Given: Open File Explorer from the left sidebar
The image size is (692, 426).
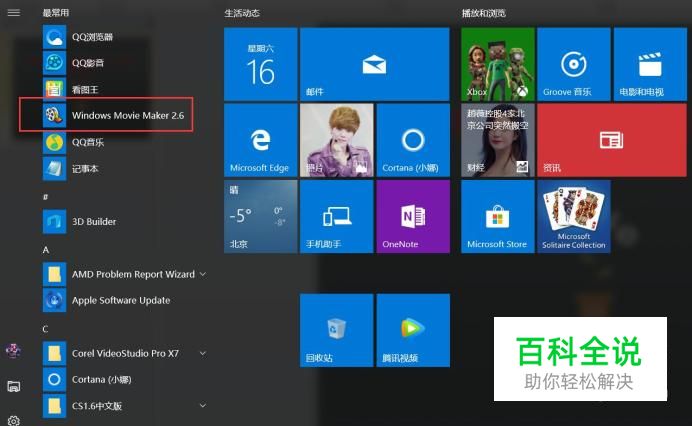Looking at the screenshot, I should (x=14, y=386).
